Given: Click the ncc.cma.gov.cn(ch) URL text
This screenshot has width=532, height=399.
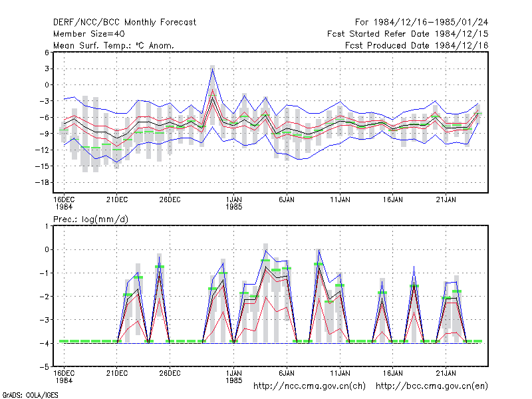Looking at the screenshot, I should (309, 386).
